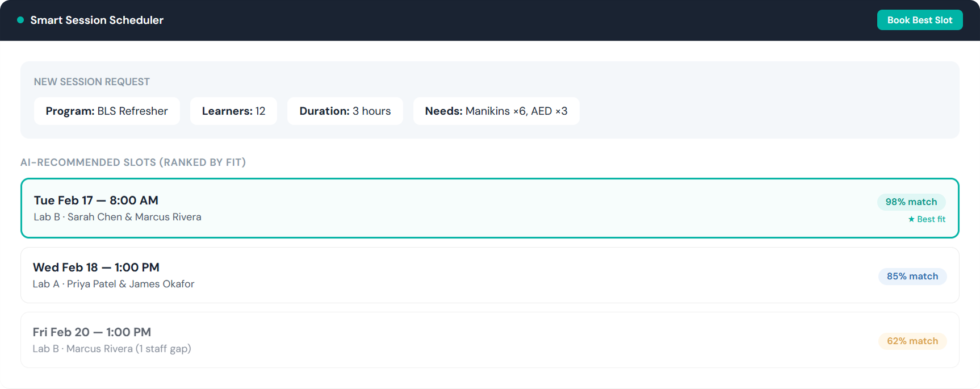Image resolution: width=980 pixels, height=389 pixels.
Task: Click Lab A · Priya Patel & James Okafor
Action: (x=114, y=284)
